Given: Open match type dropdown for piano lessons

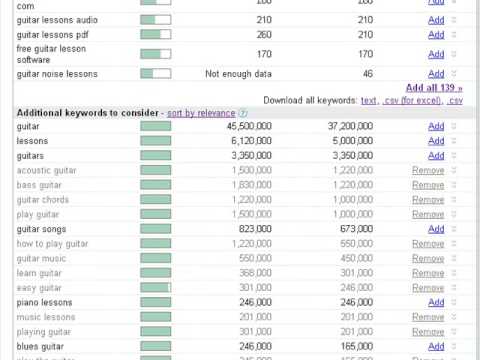Looking at the screenshot, I should coord(454,302).
